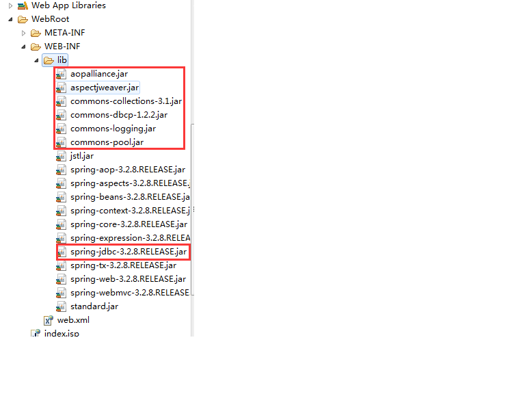This screenshot has height=420, width=525.
Task: Select index.jsp file name
Action: 62,333
